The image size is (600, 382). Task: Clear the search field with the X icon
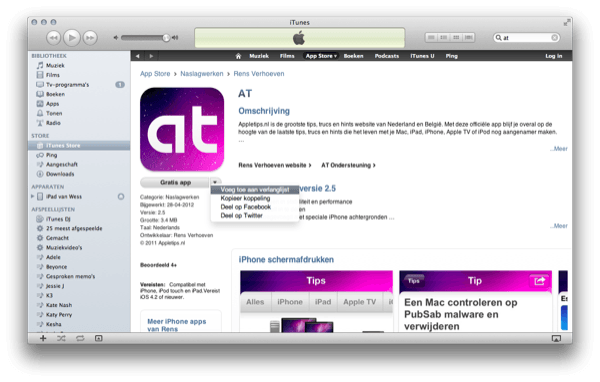pyautogui.click(x=554, y=38)
